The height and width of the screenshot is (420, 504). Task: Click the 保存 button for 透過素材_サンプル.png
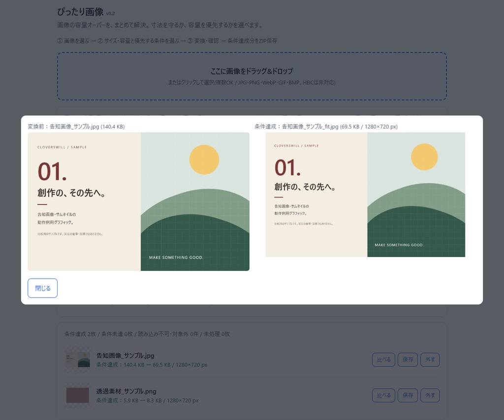[x=408, y=395]
